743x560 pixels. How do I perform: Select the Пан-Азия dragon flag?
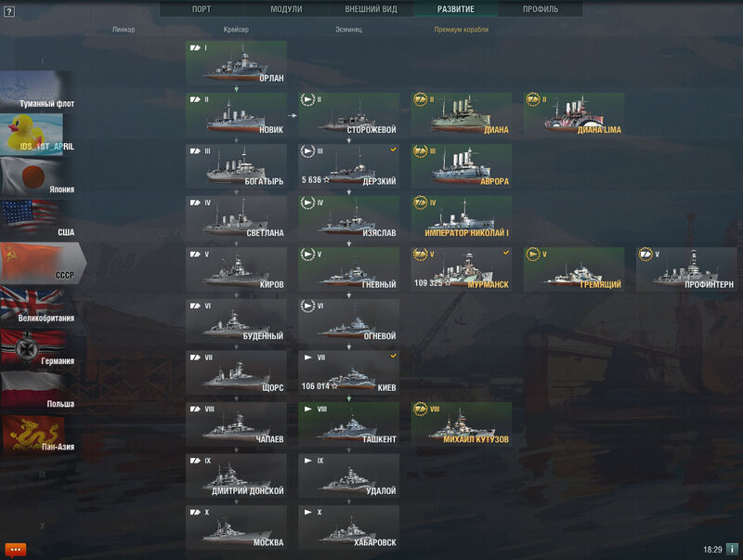37,435
